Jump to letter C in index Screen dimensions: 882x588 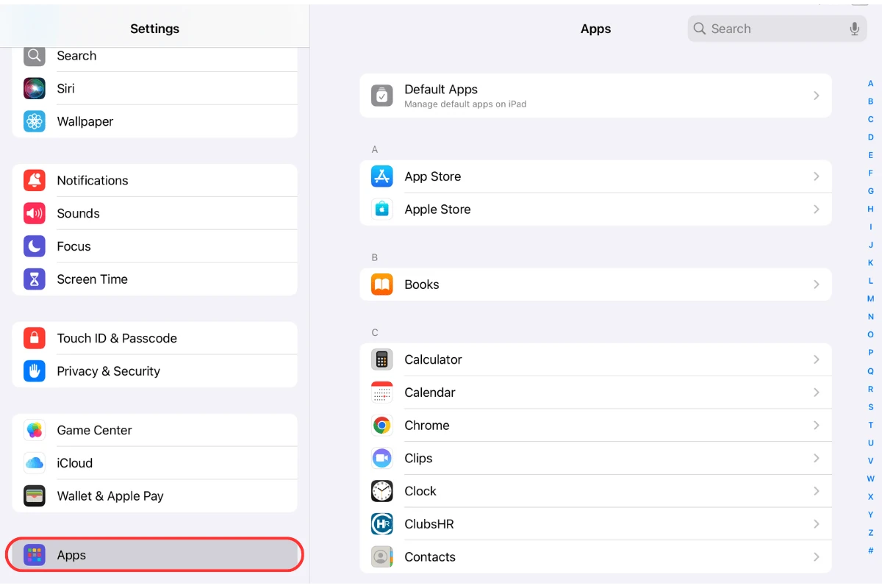[870, 119]
